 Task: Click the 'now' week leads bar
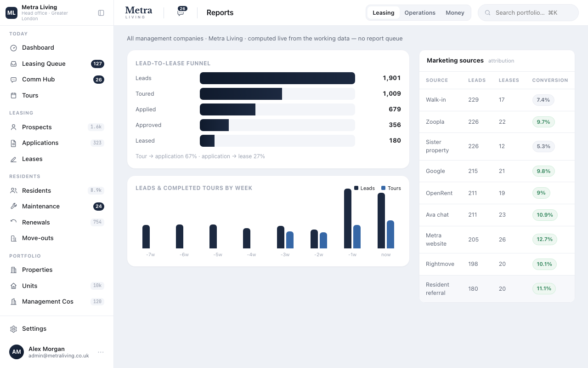coord(381,221)
